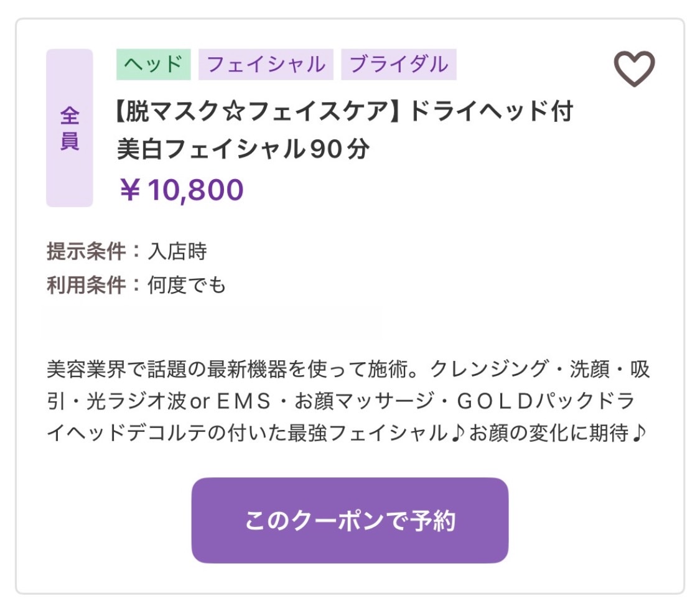Image resolution: width=700 pixels, height=611 pixels.
Task: Click the 何度でも value text
Action: (187, 285)
